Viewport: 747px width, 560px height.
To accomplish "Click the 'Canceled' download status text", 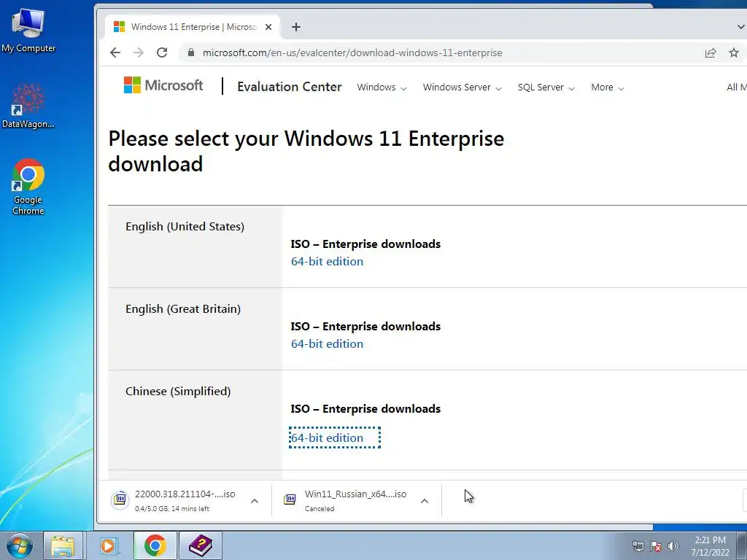I will (x=320, y=508).
